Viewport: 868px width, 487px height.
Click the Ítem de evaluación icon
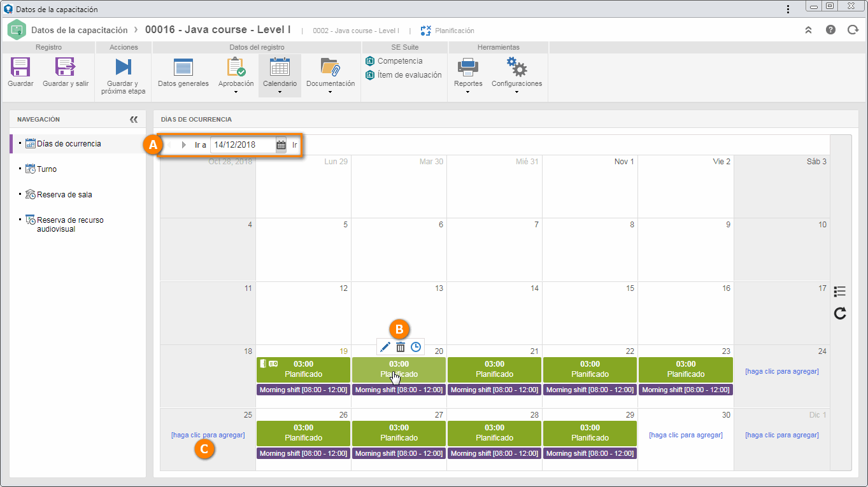[370, 75]
